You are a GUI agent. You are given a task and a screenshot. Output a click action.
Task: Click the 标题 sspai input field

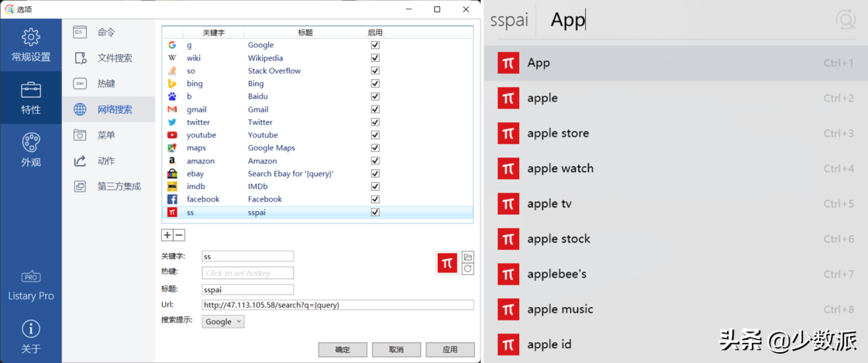248,289
